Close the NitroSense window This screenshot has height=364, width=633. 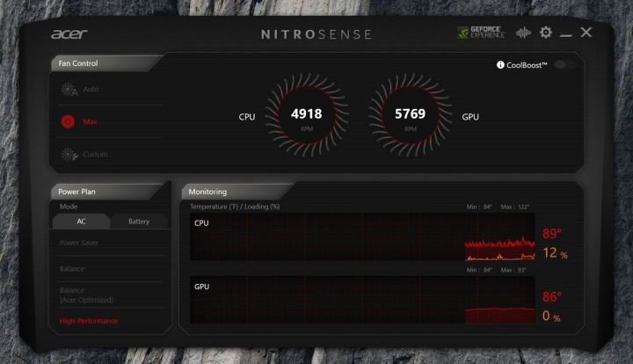click(x=586, y=33)
